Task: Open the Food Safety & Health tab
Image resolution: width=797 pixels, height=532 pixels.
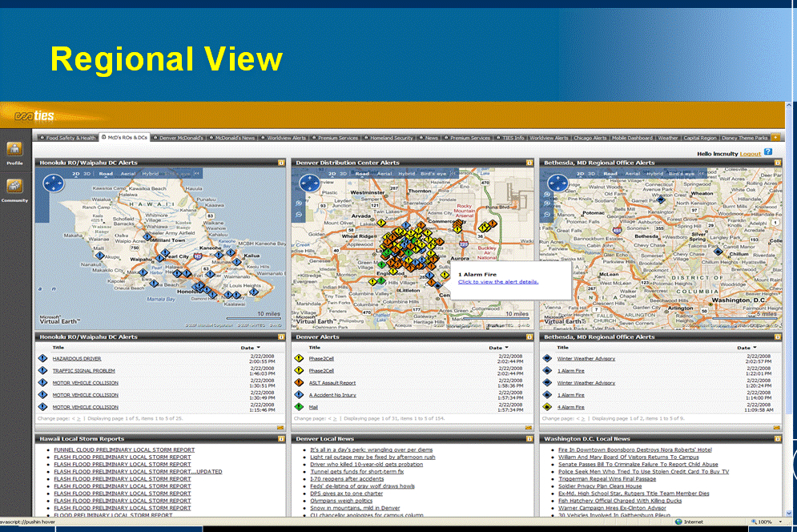Action: click(67, 138)
